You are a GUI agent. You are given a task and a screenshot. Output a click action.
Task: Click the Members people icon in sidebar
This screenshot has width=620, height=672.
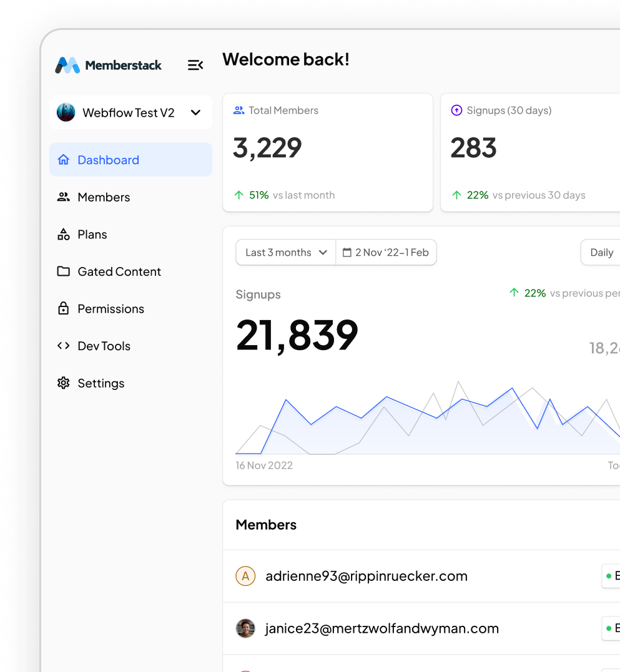[63, 197]
